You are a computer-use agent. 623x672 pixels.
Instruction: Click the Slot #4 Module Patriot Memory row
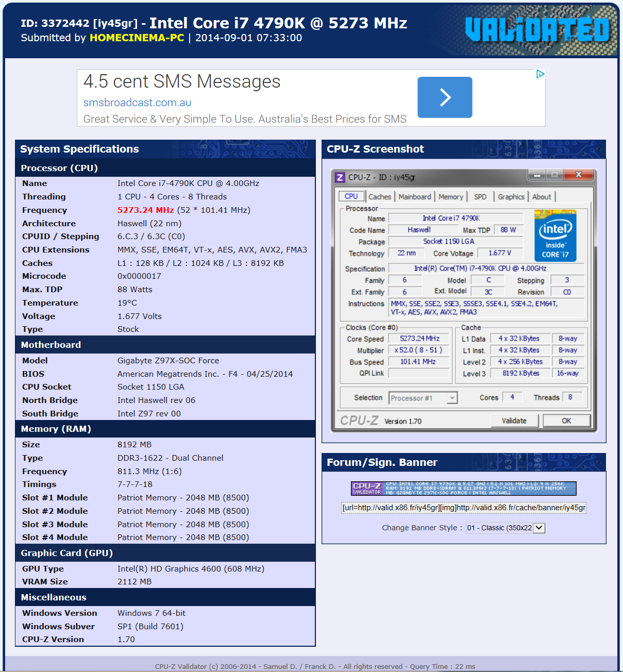(165, 537)
